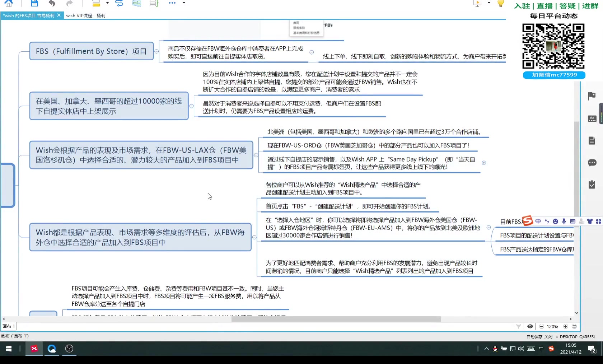Open the three-dots more tools menu

click(172, 3)
